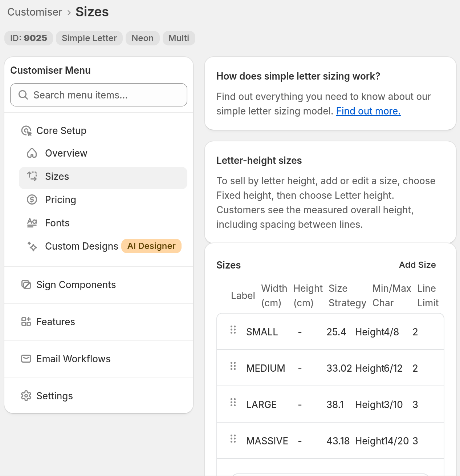460x476 pixels.
Task: Open the Fonts menu item
Action: click(x=103, y=223)
